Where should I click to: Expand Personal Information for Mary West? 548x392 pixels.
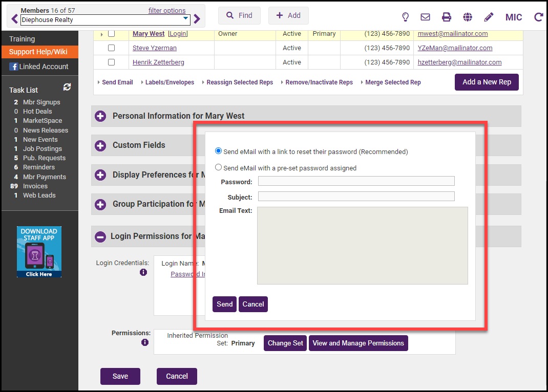(x=100, y=116)
